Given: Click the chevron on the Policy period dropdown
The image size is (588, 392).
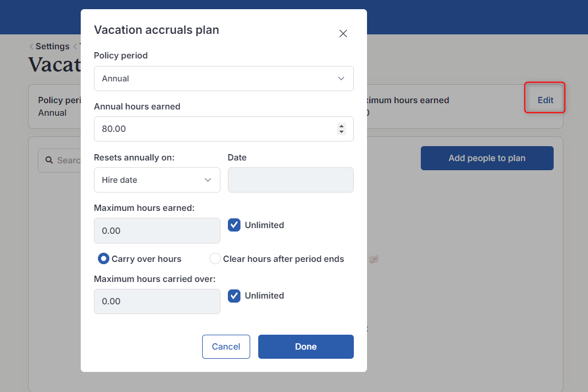Looking at the screenshot, I should point(341,79).
